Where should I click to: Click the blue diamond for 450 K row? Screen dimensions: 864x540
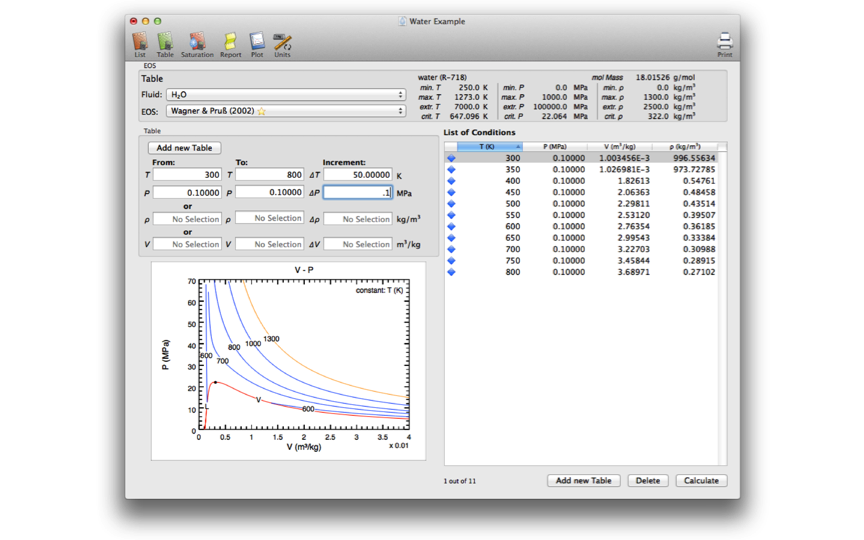point(451,192)
